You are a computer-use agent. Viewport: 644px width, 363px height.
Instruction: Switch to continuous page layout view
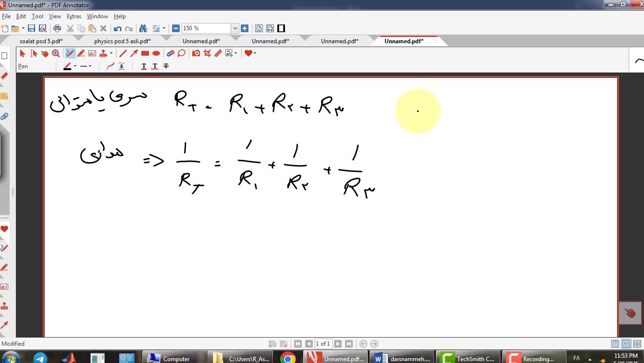[626, 344]
